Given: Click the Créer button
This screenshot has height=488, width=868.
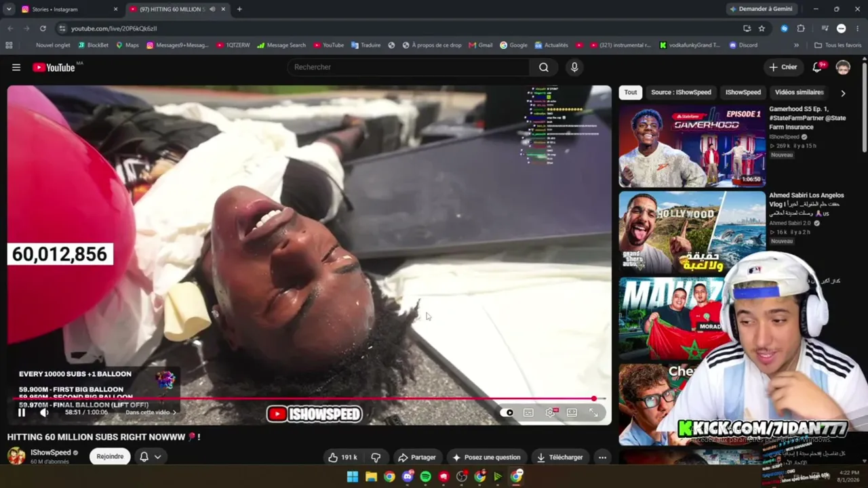Looking at the screenshot, I should (x=783, y=67).
